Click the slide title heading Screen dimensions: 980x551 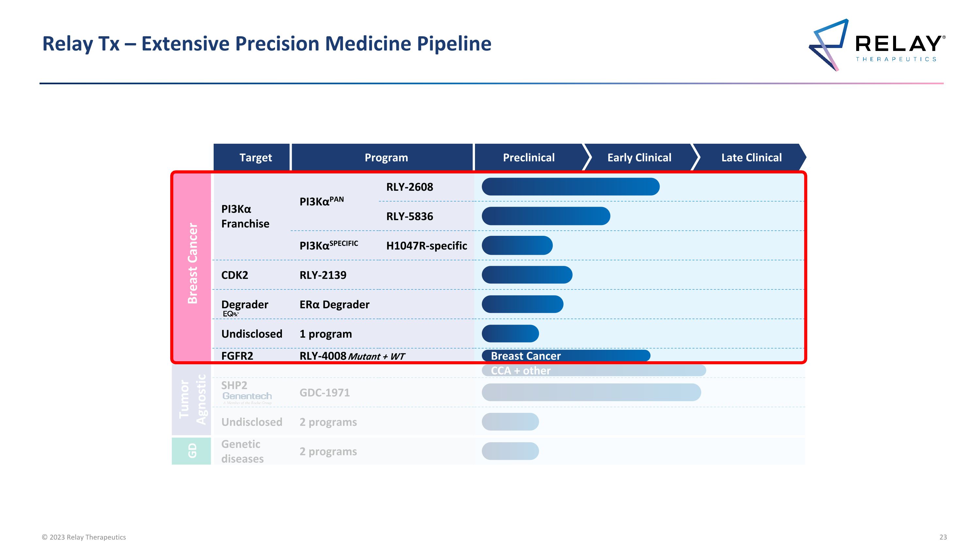pyautogui.click(x=266, y=44)
